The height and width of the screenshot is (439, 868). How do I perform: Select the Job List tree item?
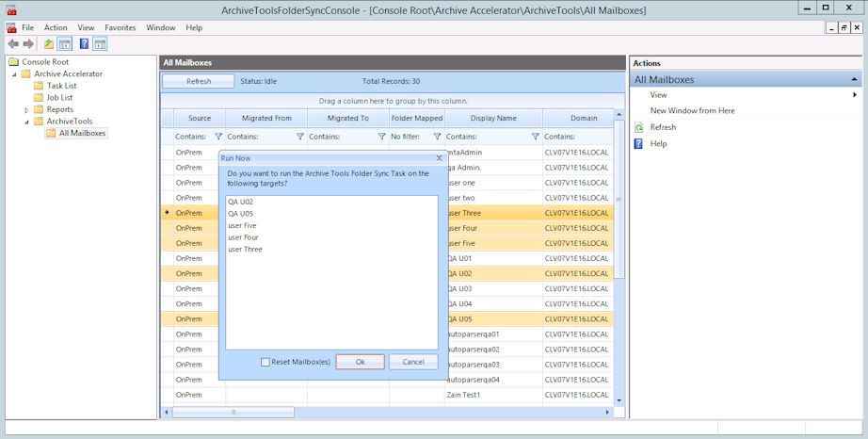[59, 97]
